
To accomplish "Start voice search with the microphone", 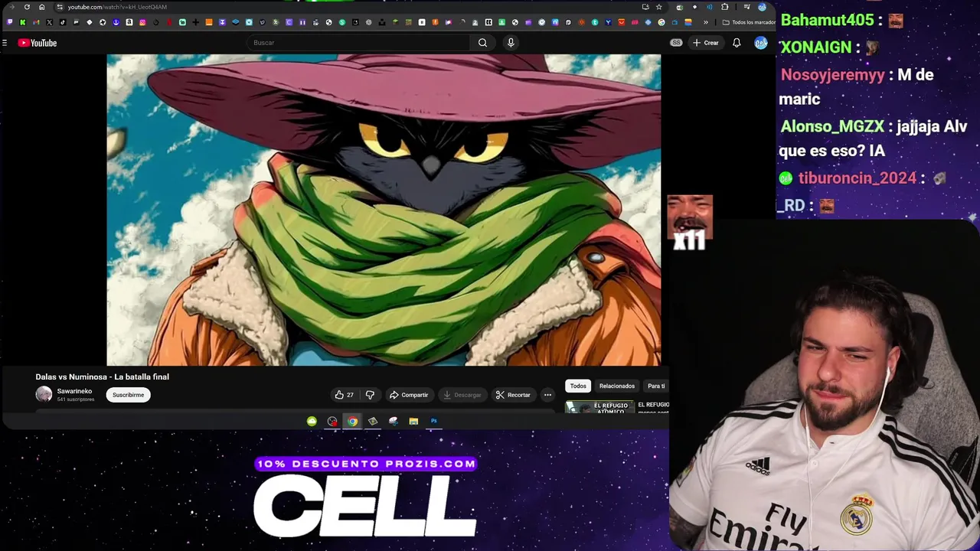I will (x=511, y=43).
